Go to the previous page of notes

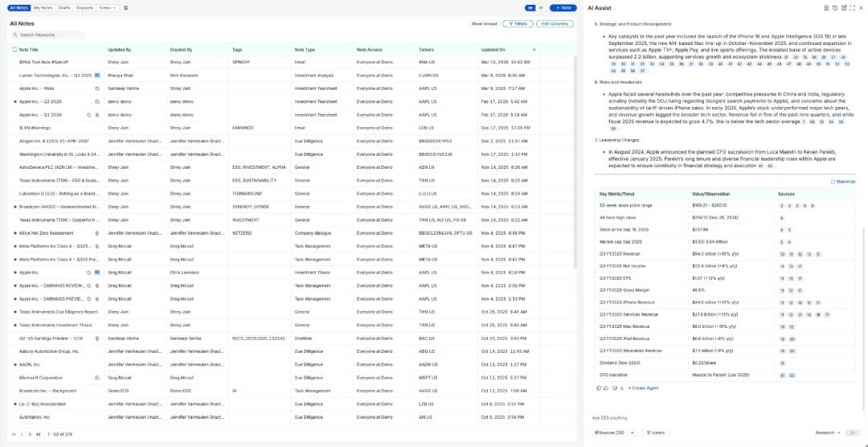[22, 434]
